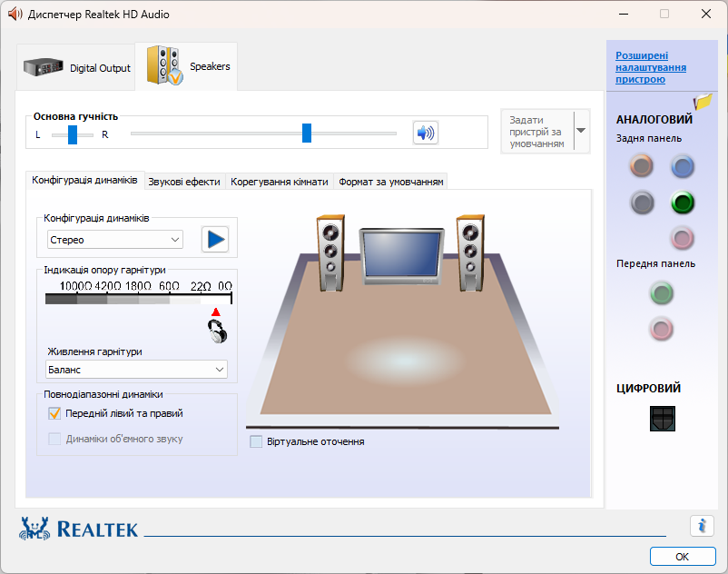Viewport: 728px width, 574px height.
Task: Mute the main volume speaker button
Action: pos(426,133)
